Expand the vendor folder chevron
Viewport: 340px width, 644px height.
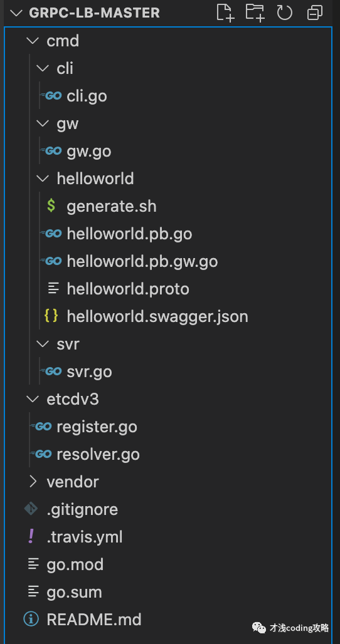(x=33, y=482)
